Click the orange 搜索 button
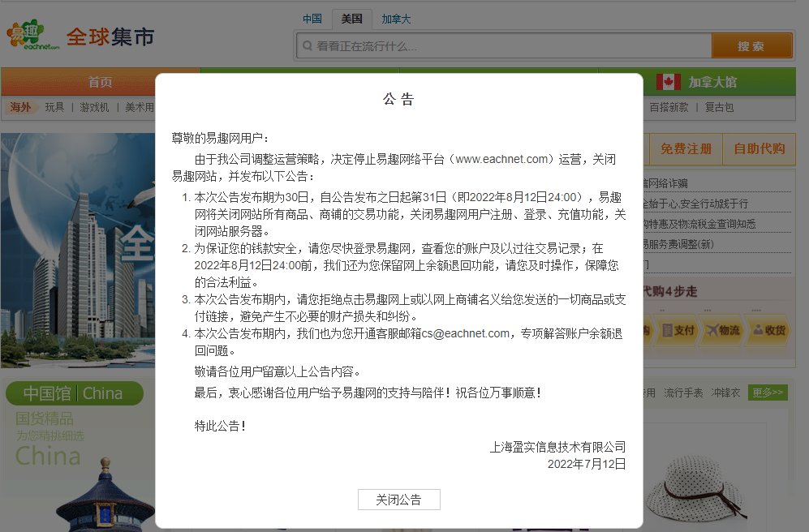Viewport: 809px width, 532px height. (751, 46)
